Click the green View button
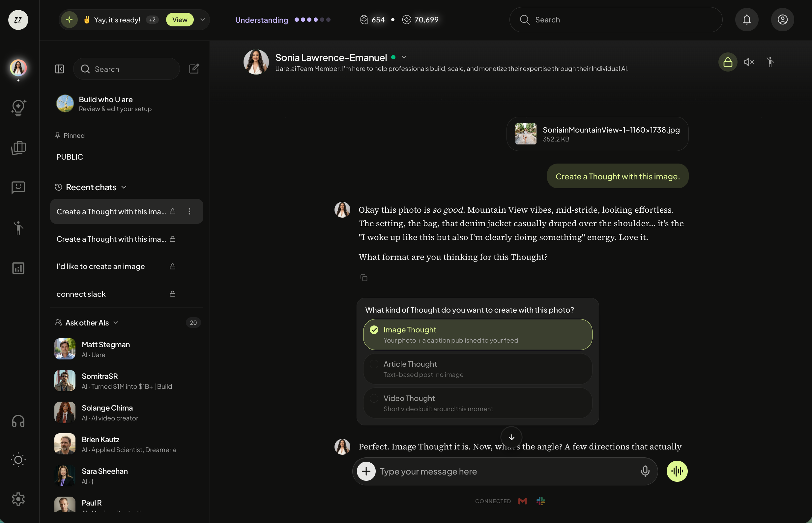 pyautogui.click(x=180, y=20)
